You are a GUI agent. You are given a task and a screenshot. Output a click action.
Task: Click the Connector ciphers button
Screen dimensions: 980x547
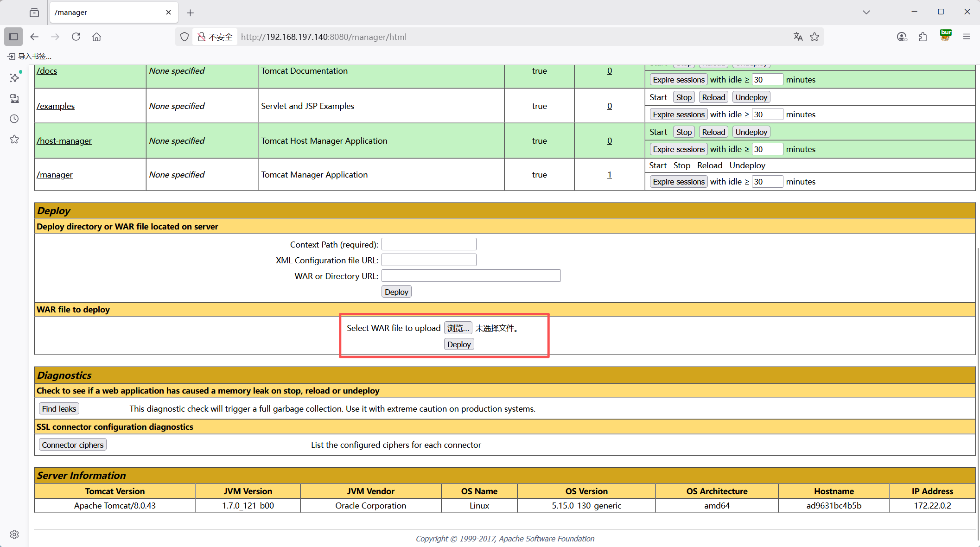pos(73,445)
